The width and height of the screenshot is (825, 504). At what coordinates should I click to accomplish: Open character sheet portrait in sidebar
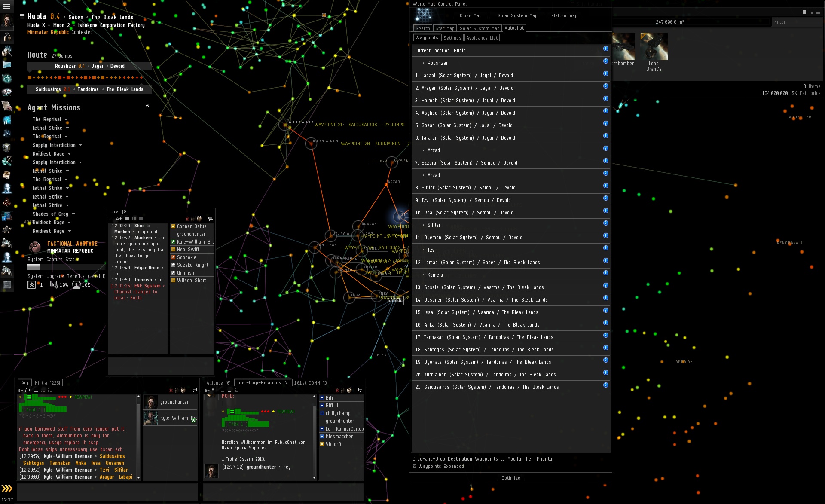[x=7, y=20]
